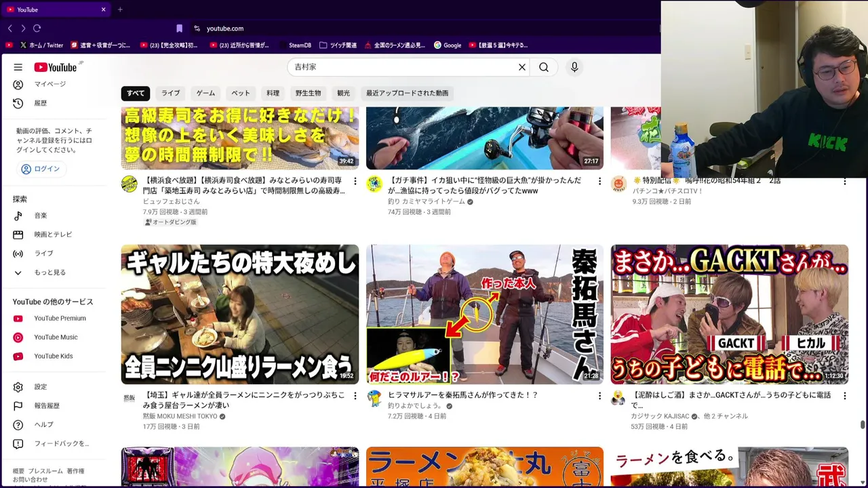Open ホーム / Twitter bookmark
The image size is (868, 488).
pyautogui.click(x=41, y=45)
